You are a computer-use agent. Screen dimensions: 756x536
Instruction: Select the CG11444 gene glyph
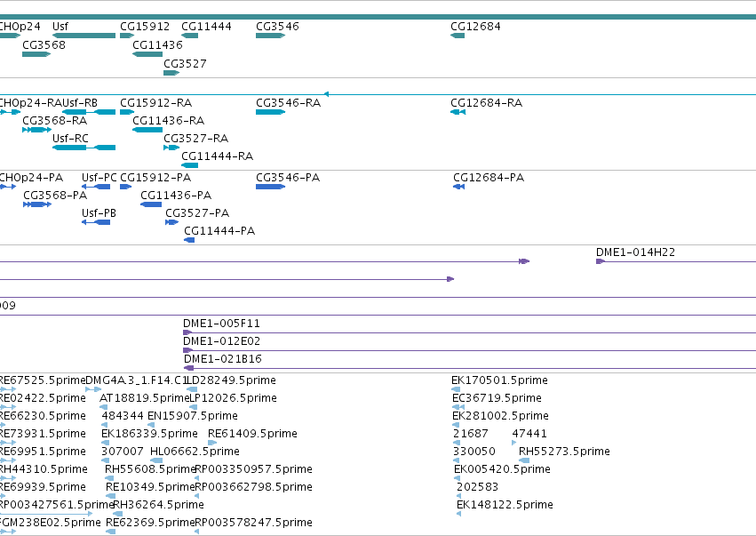click(x=189, y=36)
